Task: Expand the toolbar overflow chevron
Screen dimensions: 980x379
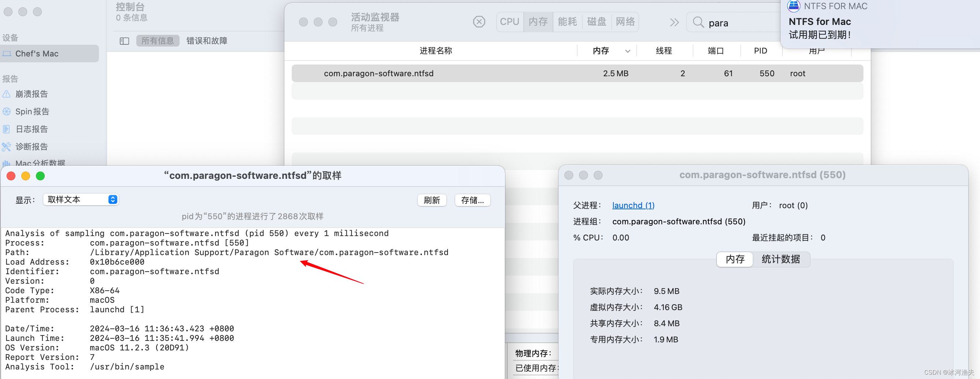Action: tap(674, 22)
